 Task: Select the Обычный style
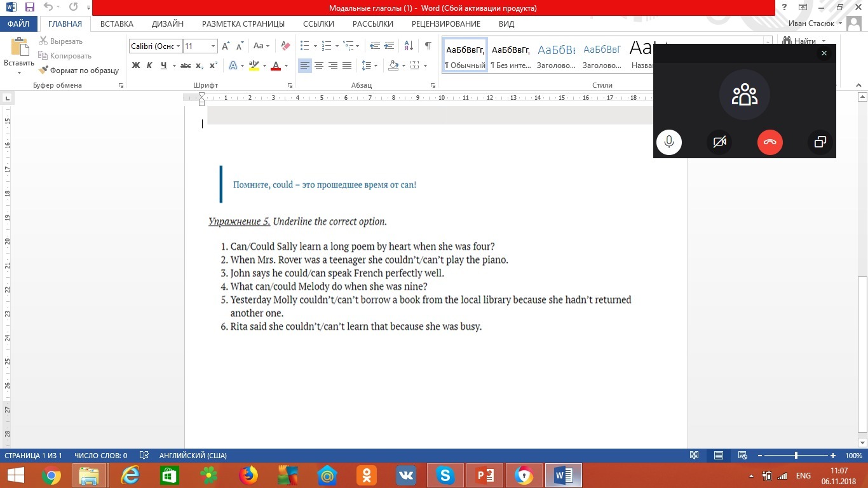pos(465,55)
